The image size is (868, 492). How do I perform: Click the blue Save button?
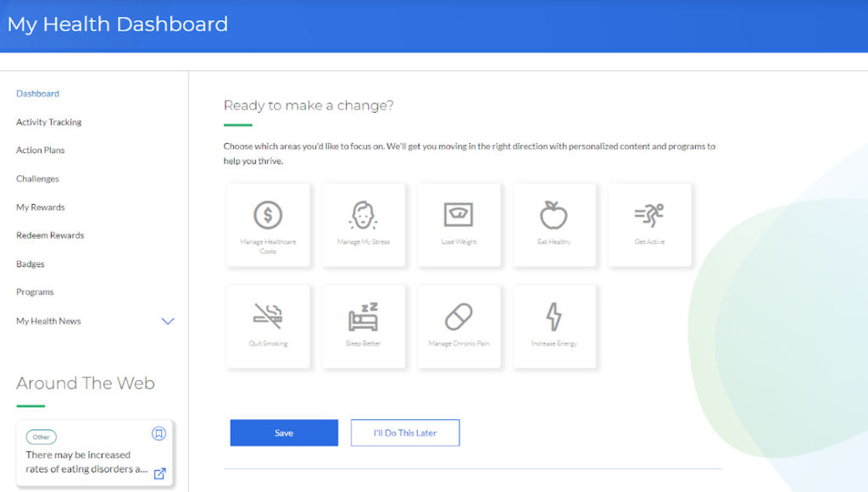pyautogui.click(x=284, y=433)
